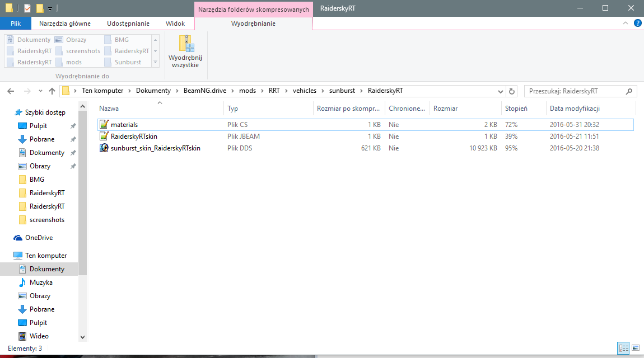
Task: Switch to Udostępnianie ribbon tab
Action: coord(128,23)
